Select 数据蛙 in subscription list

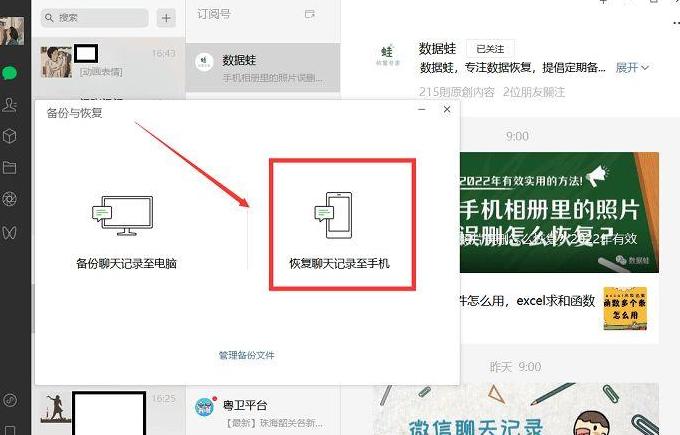click(263, 67)
